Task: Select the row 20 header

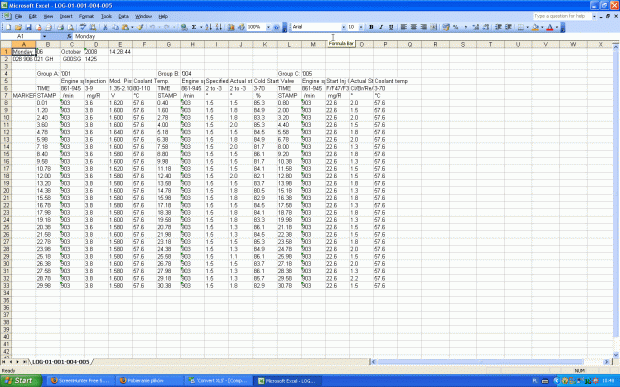Action: tap(6, 191)
